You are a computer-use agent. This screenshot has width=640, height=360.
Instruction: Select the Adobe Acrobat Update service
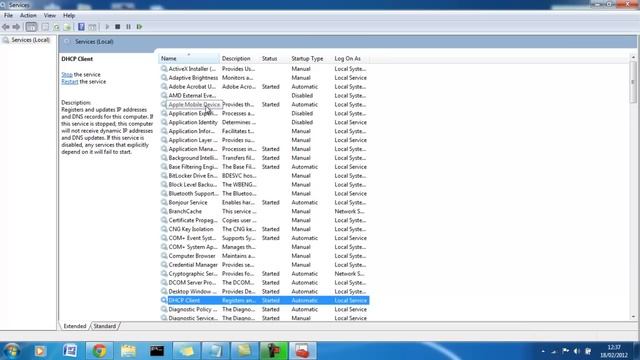[264, 87]
